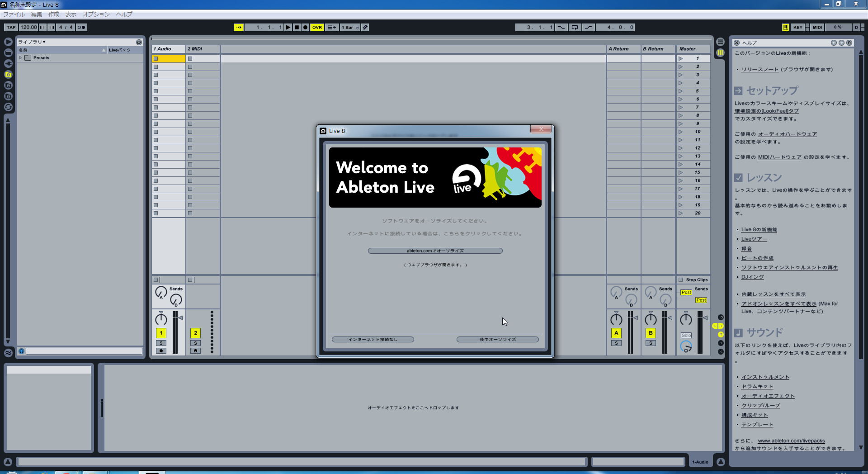Viewport: 868px width, 474px height.
Task: Click 後でオーソライズ button
Action: 497,339
